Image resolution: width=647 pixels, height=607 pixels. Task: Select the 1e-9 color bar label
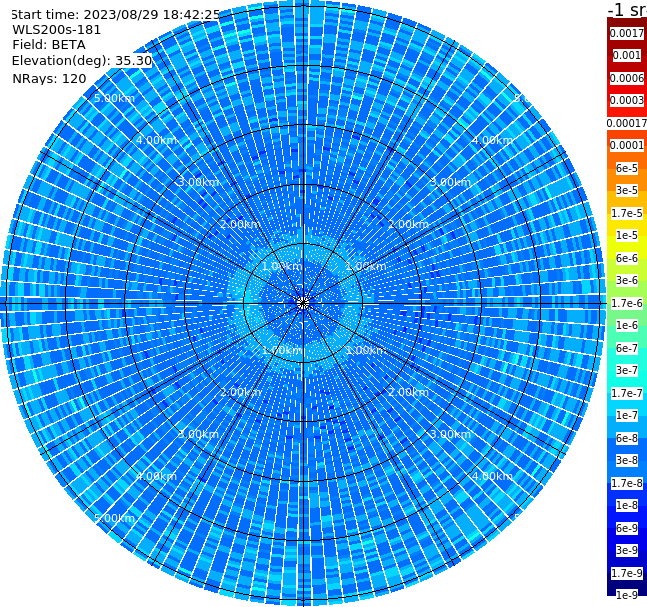pos(627,595)
